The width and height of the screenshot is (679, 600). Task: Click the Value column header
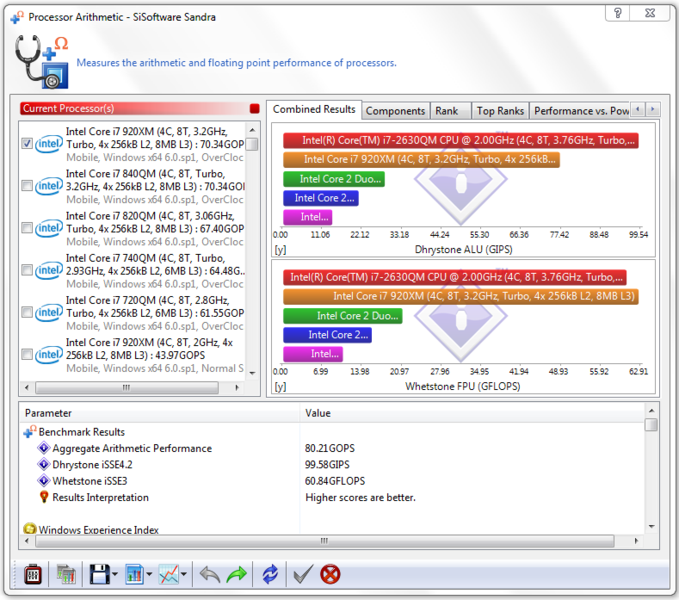pyautogui.click(x=472, y=413)
